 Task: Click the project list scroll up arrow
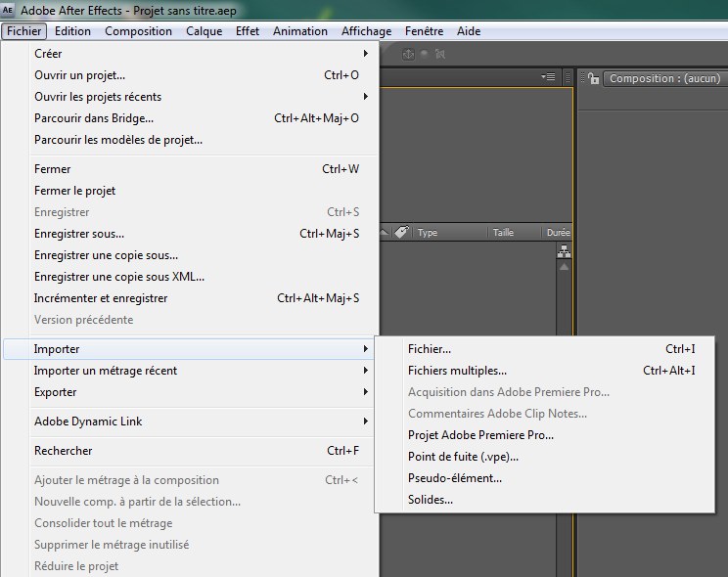(564, 267)
